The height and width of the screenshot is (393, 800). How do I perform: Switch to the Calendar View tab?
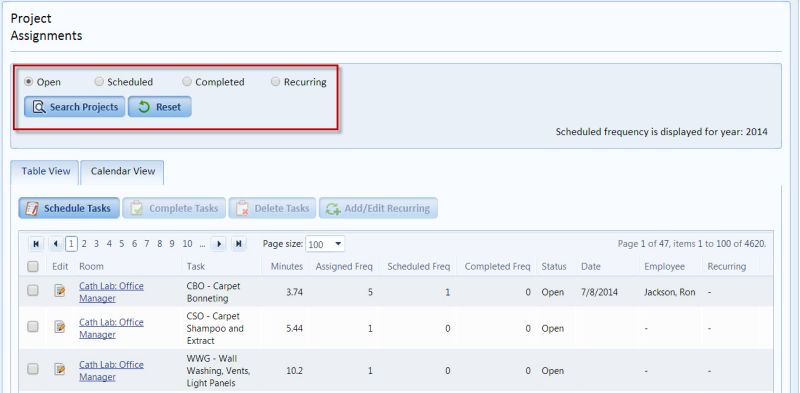click(x=122, y=171)
